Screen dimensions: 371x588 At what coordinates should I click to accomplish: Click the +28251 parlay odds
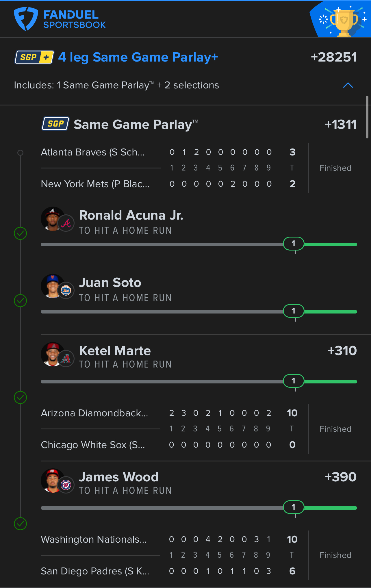pos(334,57)
